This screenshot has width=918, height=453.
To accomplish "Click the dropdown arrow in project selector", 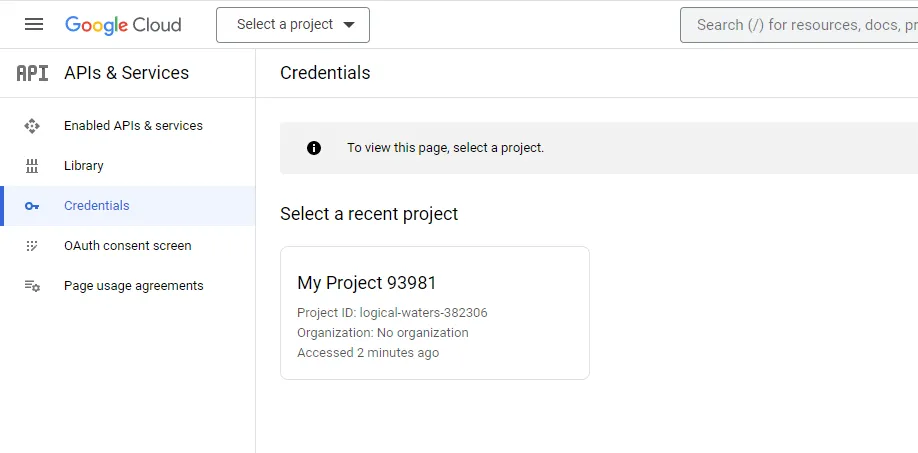I will pos(349,25).
